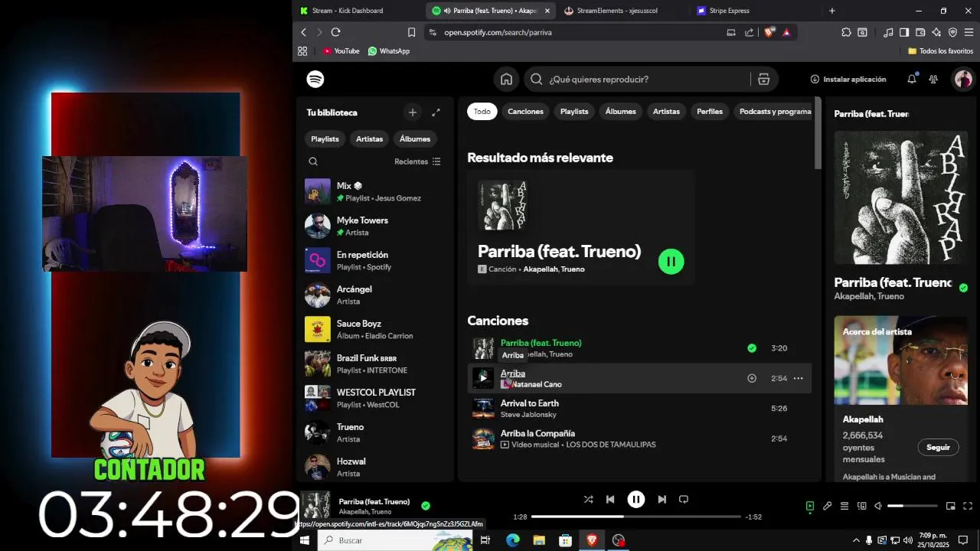The height and width of the screenshot is (551, 980).
Task: Play Arriba by Natanael Cano
Action: [x=483, y=378]
